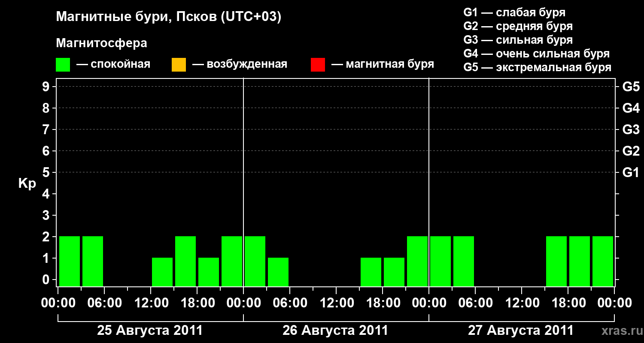Viewport: 644px width, 343px height.
Task: Click the 21:00–00:00 bar on 26 Августа
Action: [417, 261]
